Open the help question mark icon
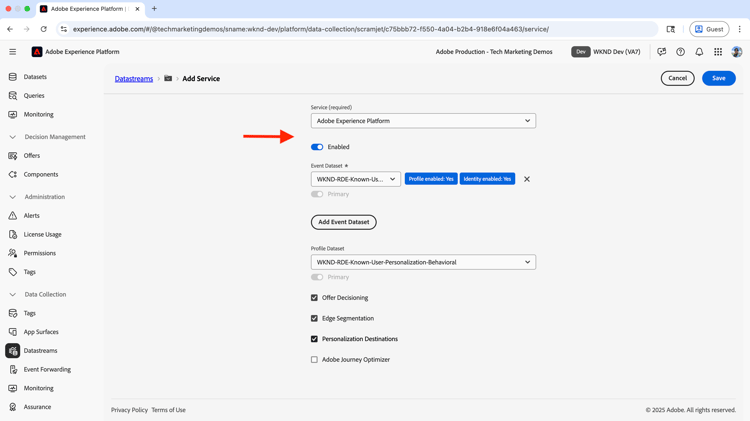750x421 pixels. (x=680, y=52)
